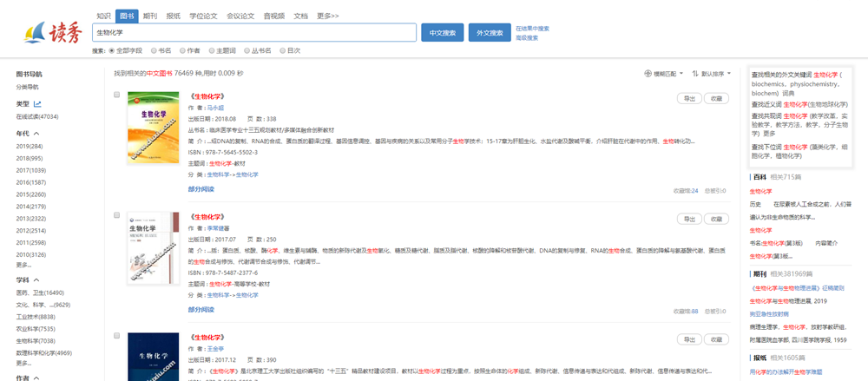
Task: Open author link 王全亭
Action: coord(214,349)
